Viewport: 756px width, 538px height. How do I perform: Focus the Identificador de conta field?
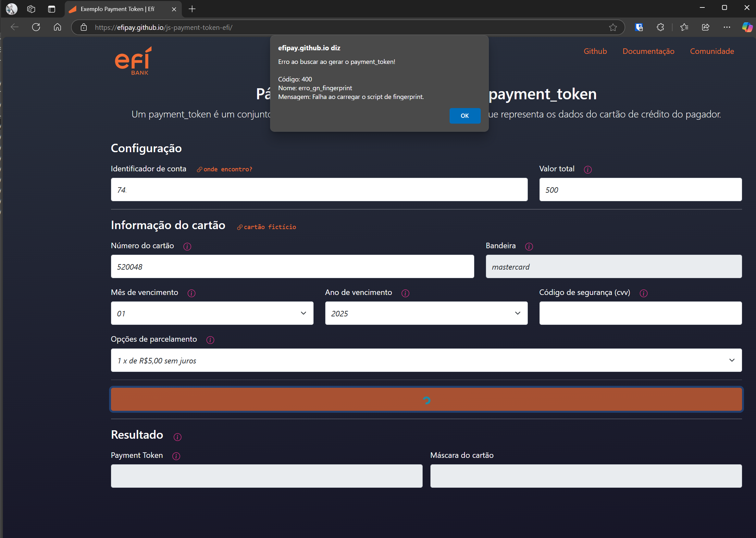pyautogui.click(x=319, y=190)
